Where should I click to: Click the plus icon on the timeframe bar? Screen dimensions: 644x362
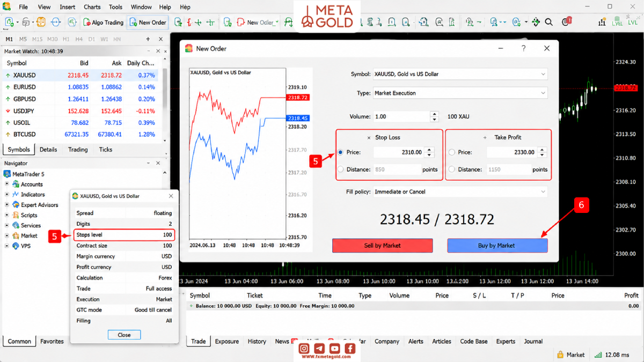(148, 39)
